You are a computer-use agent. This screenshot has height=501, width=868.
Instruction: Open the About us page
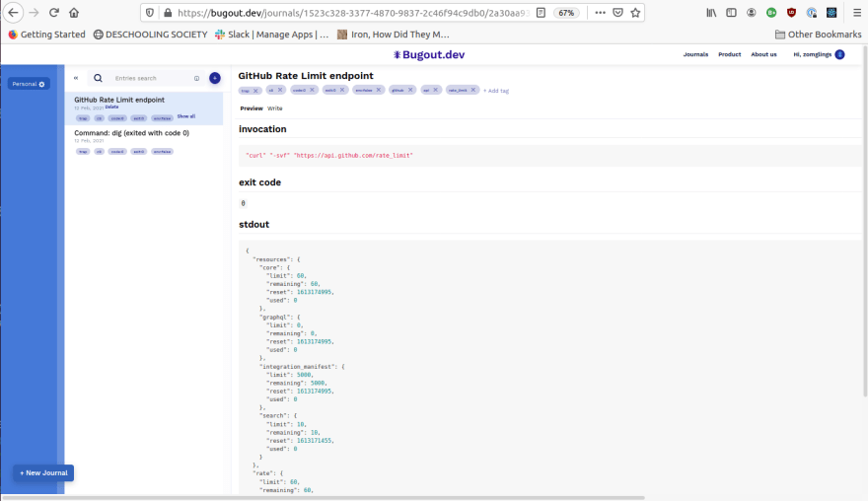[763, 54]
